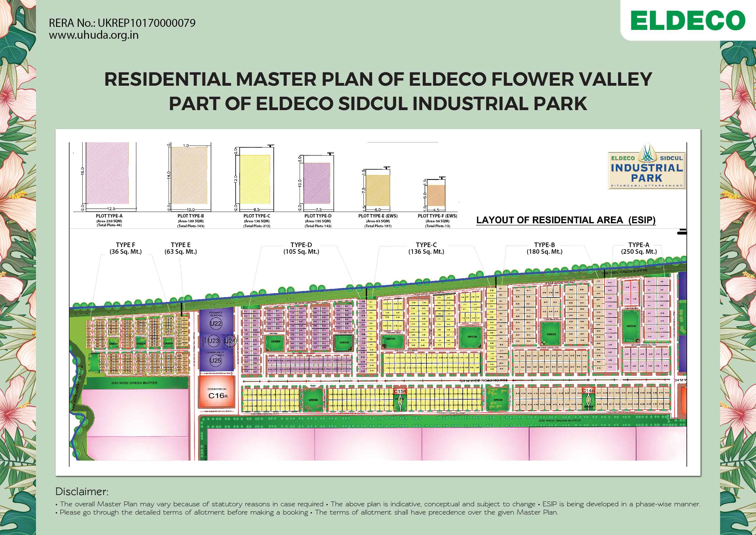Click the C15R label on the map
Screen dimensions: 756x535
click(400, 391)
